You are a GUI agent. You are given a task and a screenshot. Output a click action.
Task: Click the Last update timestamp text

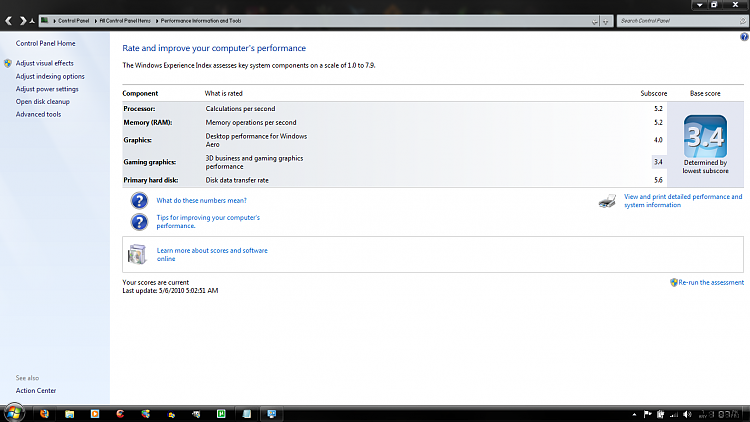pos(170,291)
